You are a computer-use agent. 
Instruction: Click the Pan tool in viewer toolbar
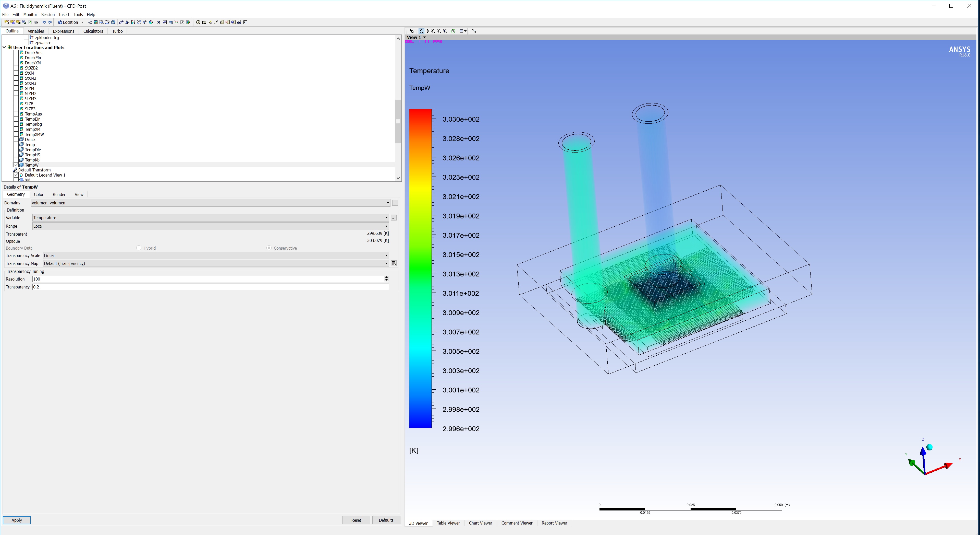427,31
